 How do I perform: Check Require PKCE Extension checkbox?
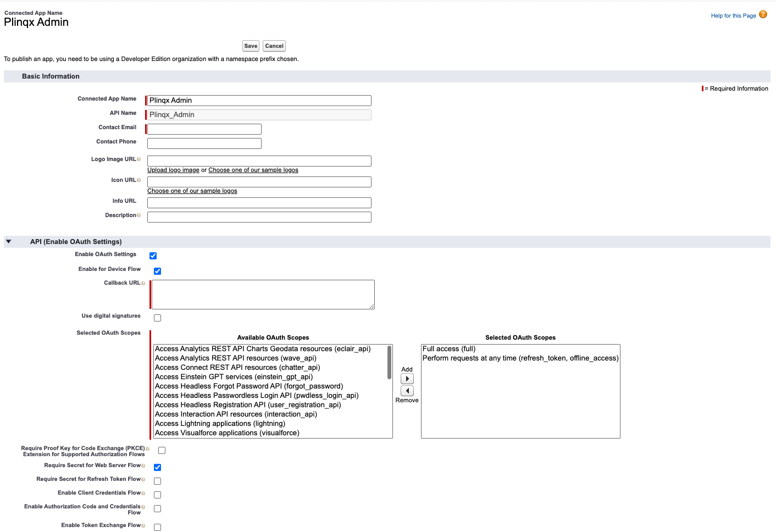[162, 450]
